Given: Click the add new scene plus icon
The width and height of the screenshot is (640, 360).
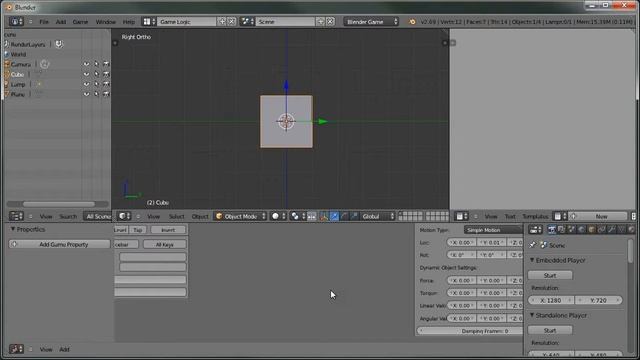Looking at the screenshot, I should pos(320,22).
